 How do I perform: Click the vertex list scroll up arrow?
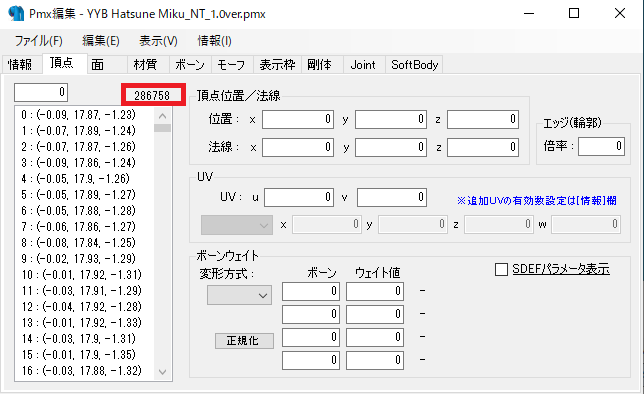[x=163, y=116]
